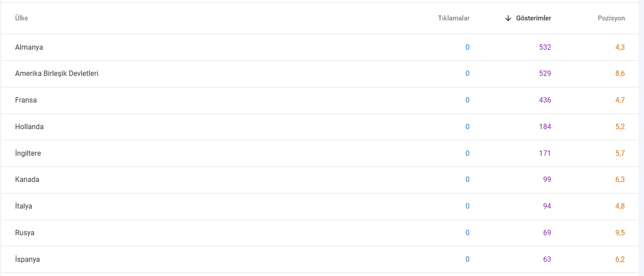This screenshot has width=644, height=276.
Task: Click position value 8,6
Action: tap(620, 74)
